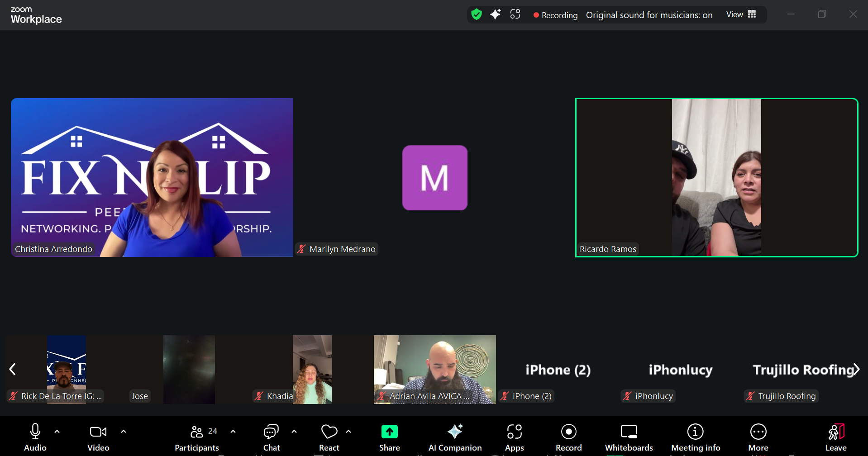
Task: Expand the Video options arrow
Action: [124, 432]
